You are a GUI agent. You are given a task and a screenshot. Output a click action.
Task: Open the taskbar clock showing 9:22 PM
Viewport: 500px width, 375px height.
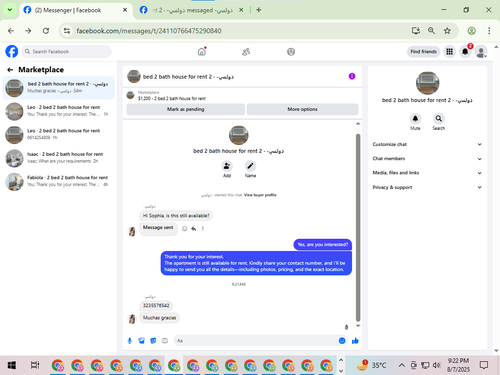458,365
